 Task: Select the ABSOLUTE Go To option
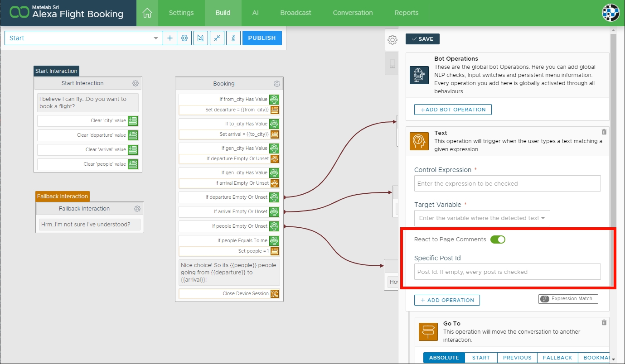pos(444,358)
